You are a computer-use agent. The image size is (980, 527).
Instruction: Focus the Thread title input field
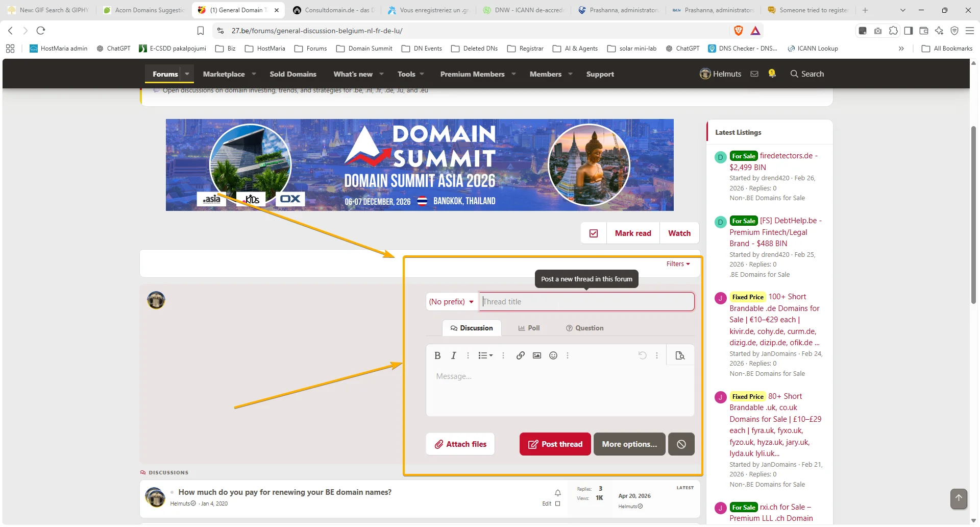pyautogui.click(x=587, y=302)
